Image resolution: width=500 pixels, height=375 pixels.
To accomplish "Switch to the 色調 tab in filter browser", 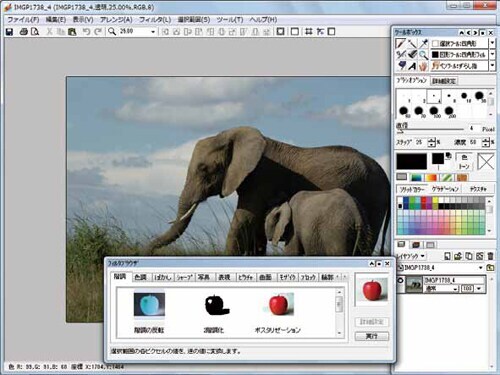I will tap(141, 277).
